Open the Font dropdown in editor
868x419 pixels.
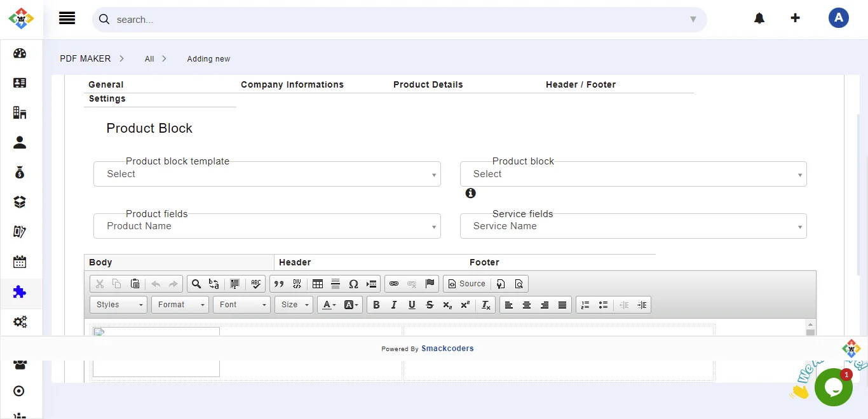(x=241, y=305)
